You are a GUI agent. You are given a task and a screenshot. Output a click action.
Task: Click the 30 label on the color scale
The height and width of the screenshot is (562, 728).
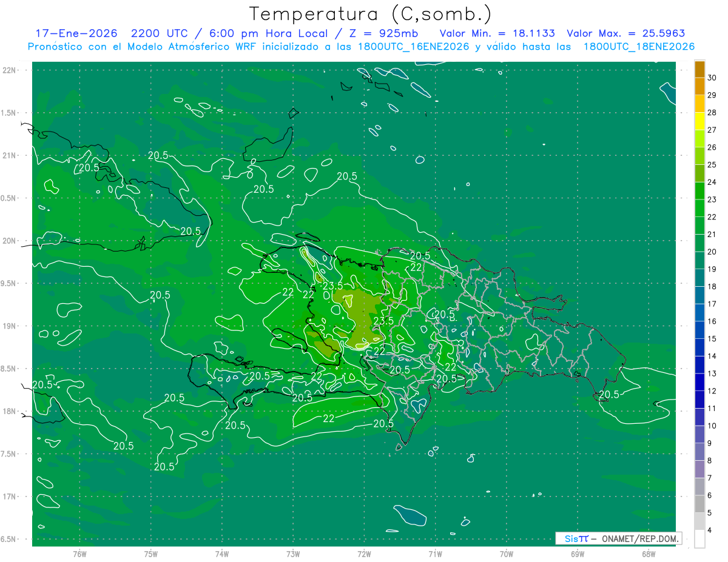click(712, 77)
